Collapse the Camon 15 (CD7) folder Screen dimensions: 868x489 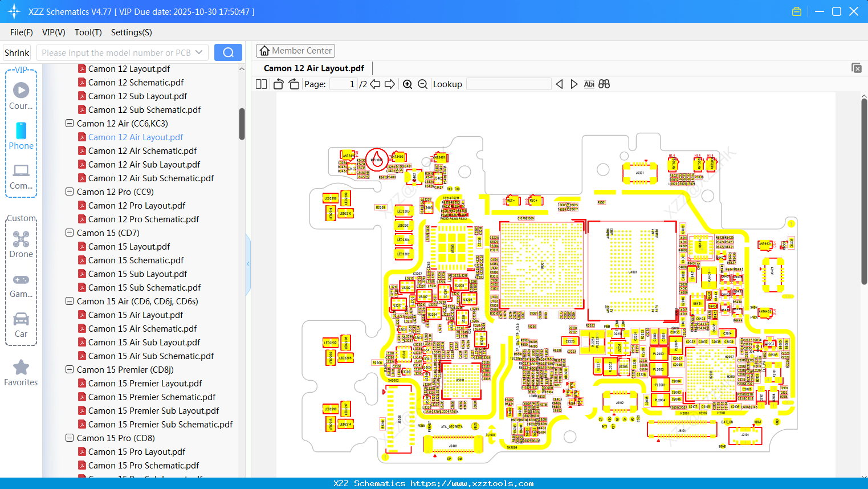pos(70,233)
